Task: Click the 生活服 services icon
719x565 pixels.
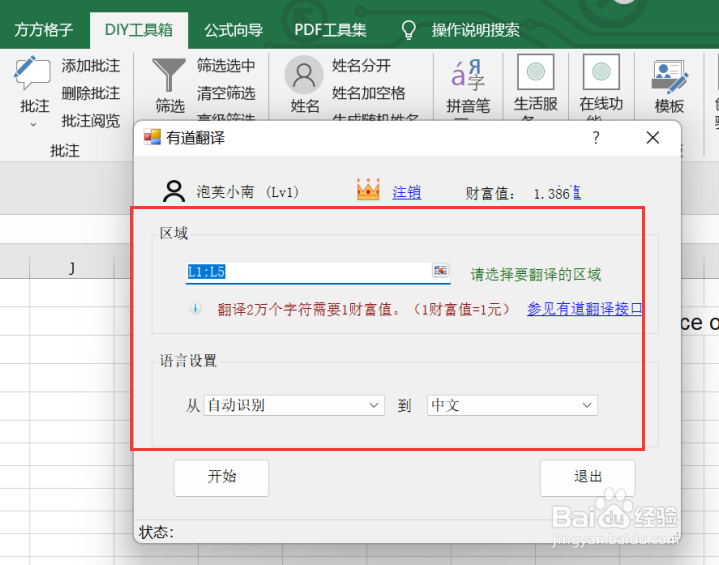Action: point(536,72)
